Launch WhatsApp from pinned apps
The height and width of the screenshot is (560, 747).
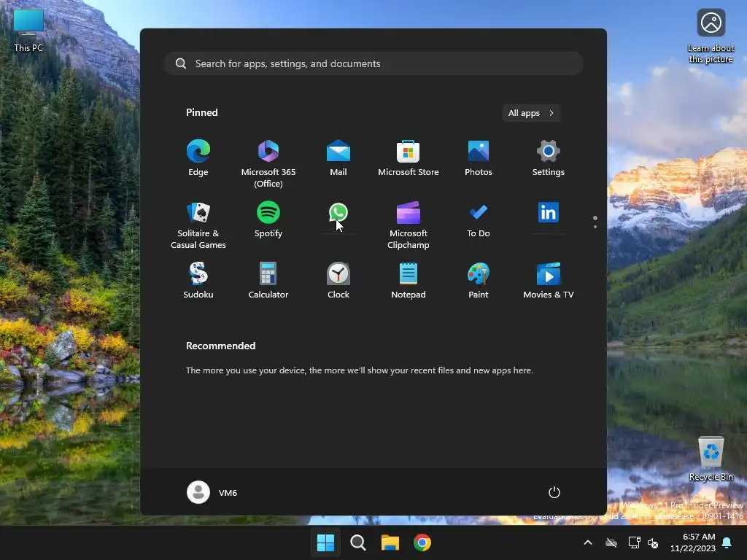click(338, 213)
